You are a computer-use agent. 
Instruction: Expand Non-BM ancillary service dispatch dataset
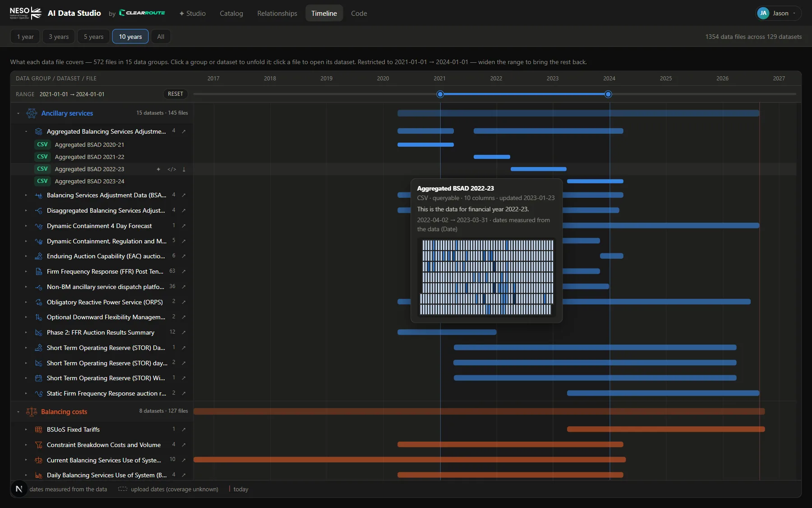tap(26, 287)
